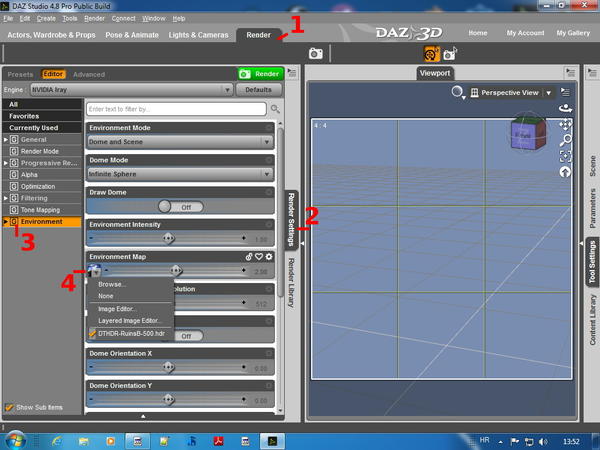
Task: Expand the Environment category arrow
Action: click(x=5, y=222)
